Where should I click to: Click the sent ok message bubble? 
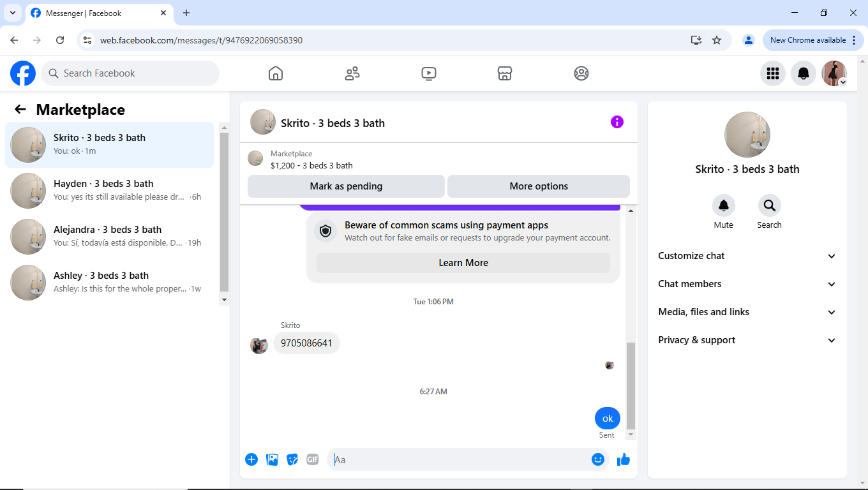pyautogui.click(x=608, y=419)
